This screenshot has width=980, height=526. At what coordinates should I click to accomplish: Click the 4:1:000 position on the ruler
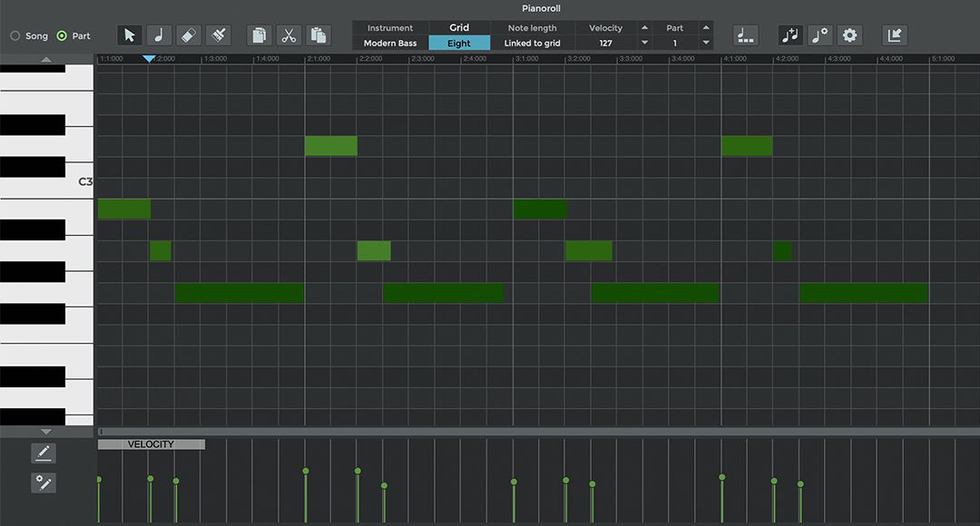tap(734, 59)
